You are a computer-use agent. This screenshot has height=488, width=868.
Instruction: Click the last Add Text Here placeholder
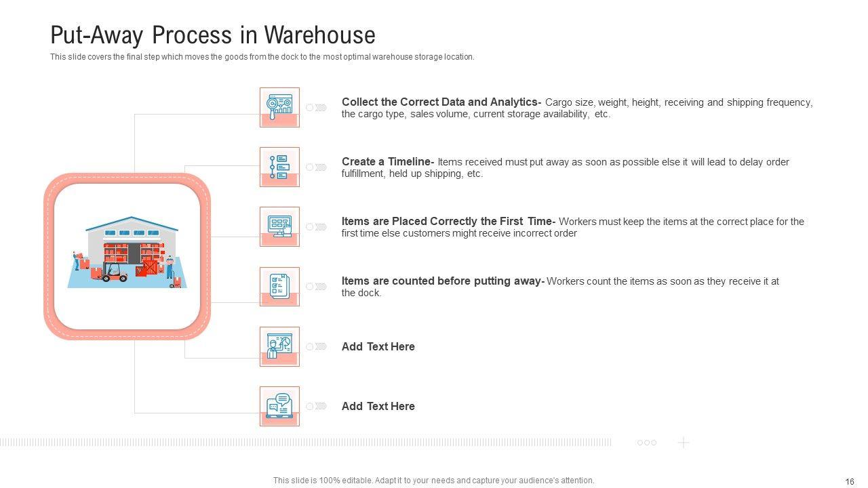tap(378, 406)
